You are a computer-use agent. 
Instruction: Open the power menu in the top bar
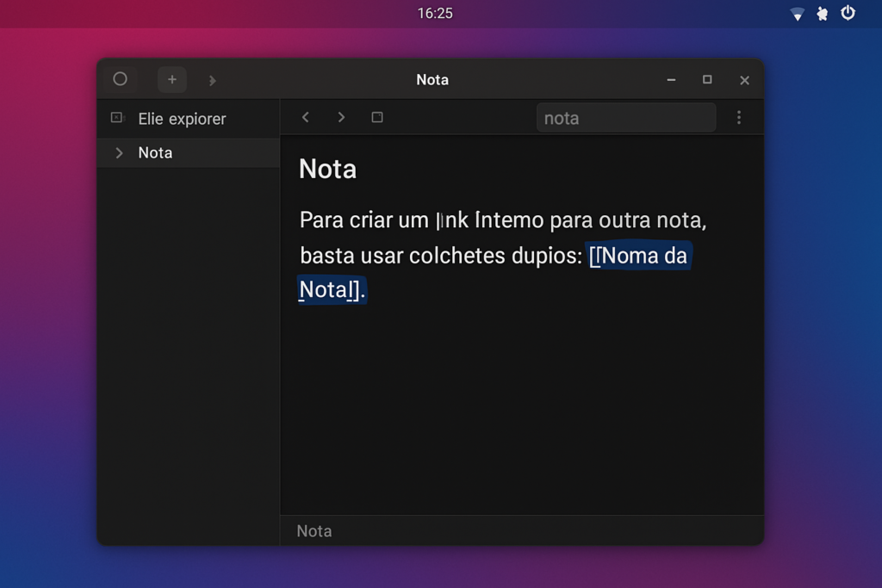(848, 13)
